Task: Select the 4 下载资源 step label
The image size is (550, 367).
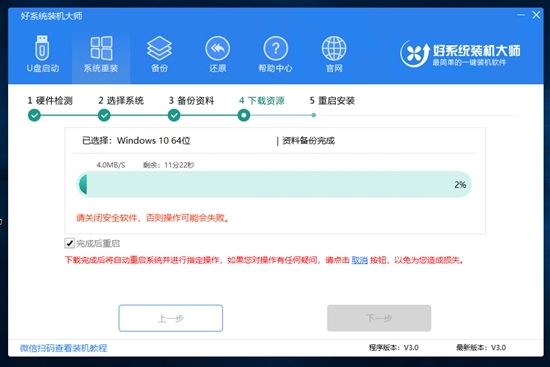Action: (262, 101)
